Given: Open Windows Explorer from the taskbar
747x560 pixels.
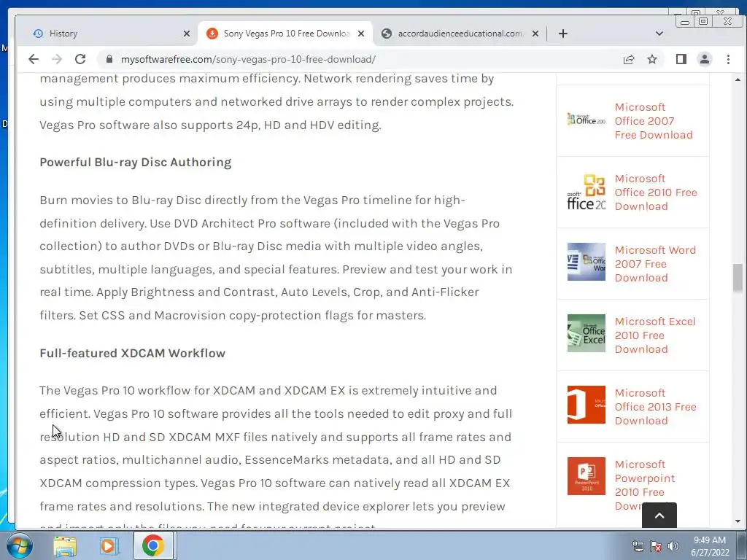Looking at the screenshot, I should coord(65,545).
